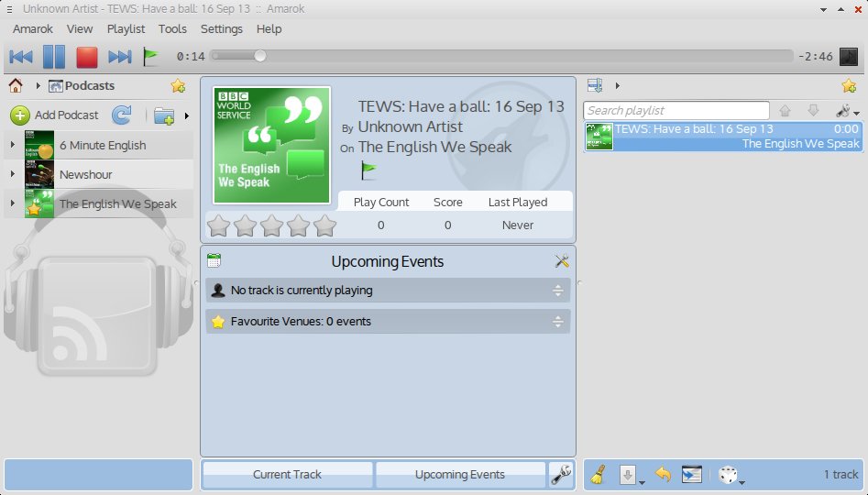Viewport: 868px width, 495px height.
Task: Seek on the playback progress bar track
Action: click(501, 55)
